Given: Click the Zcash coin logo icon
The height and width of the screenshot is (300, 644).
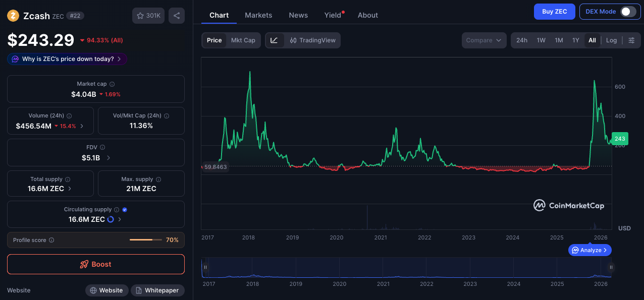Looking at the screenshot, I should pyautogui.click(x=13, y=16).
